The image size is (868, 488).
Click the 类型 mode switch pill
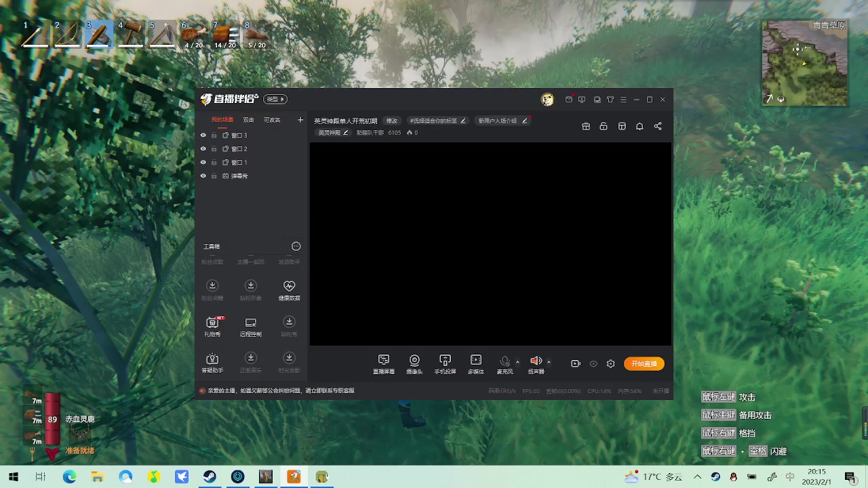coord(275,99)
